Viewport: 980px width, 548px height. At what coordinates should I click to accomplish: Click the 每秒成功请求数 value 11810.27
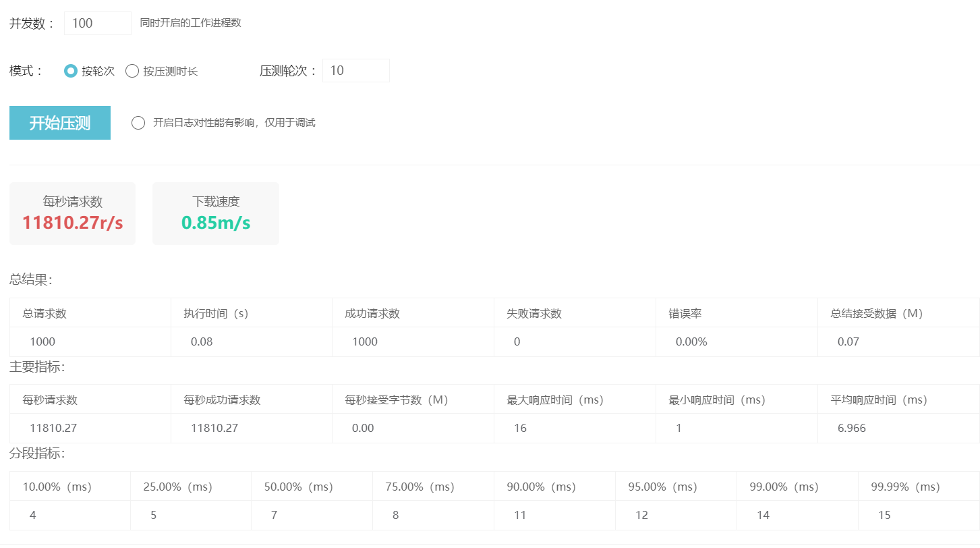click(x=214, y=428)
